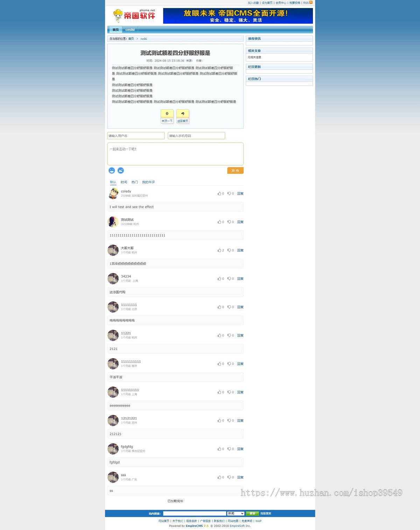This screenshot has width=420, height=530.
Task: Reply to the comment by sss
Action: pos(240,477)
